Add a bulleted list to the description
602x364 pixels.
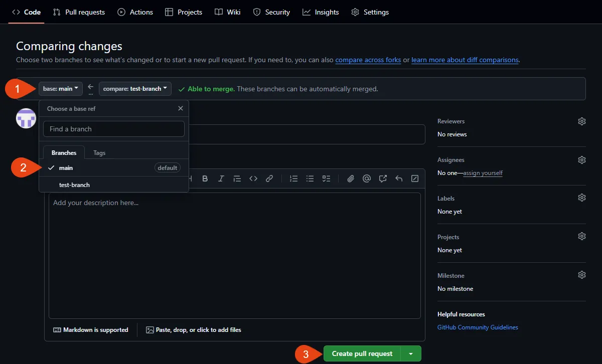coord(310,178)
